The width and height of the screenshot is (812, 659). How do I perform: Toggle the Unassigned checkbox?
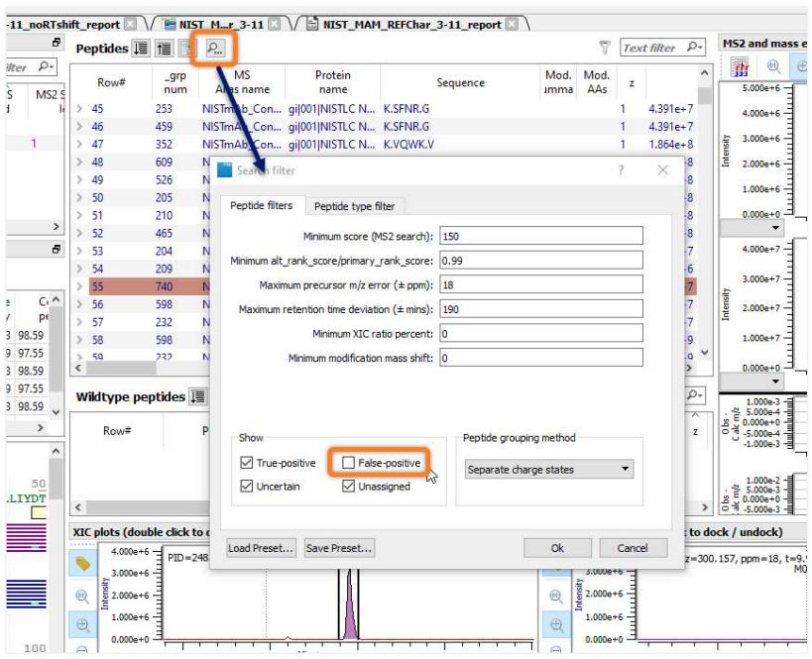click(x=349, y=487)
